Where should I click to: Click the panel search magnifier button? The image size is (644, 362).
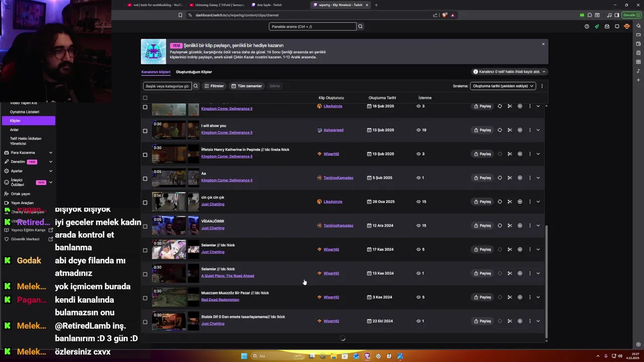tap(360, 26)
